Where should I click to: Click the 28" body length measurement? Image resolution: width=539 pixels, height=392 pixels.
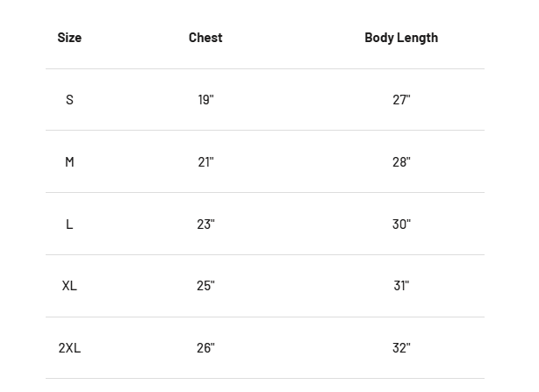click(401, 161)
